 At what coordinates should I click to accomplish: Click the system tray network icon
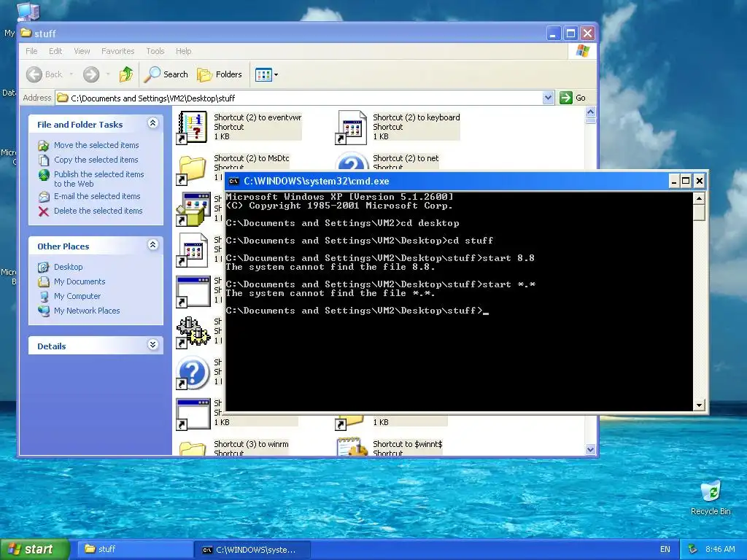[693, 549]
